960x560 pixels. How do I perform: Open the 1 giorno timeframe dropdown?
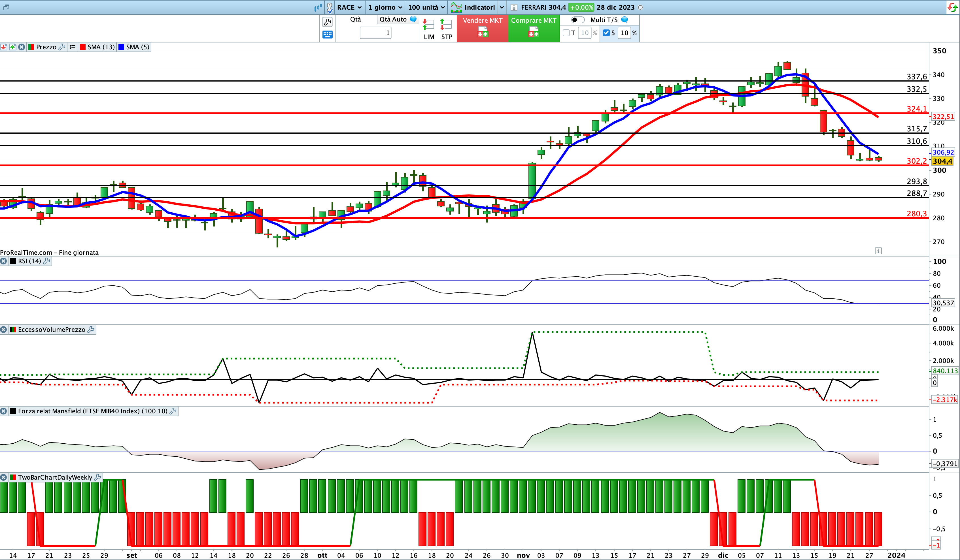[385, 7]
